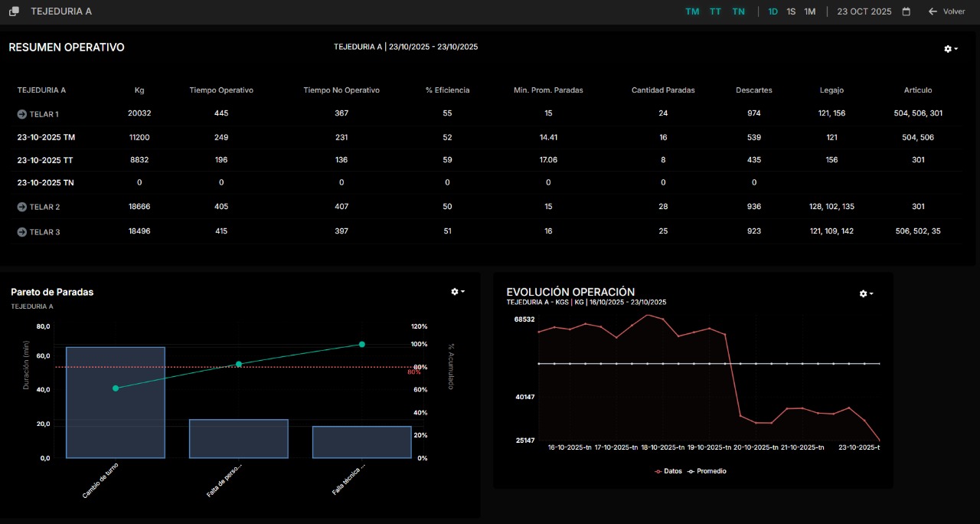Viewport: 980px width, 524px height.
Task: Select the 1M period tab
Action: 810,11
